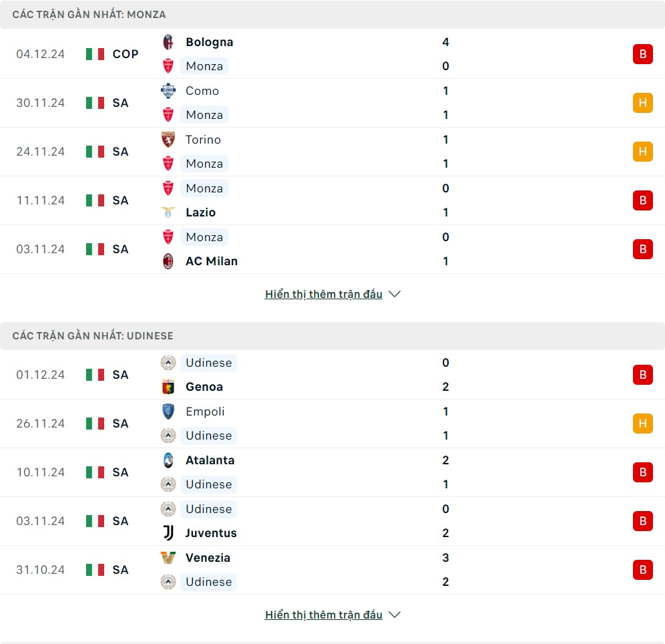Click the AC Milan crest icon
The width and height of the screenshot is (665, 644).
coord(168,261)
